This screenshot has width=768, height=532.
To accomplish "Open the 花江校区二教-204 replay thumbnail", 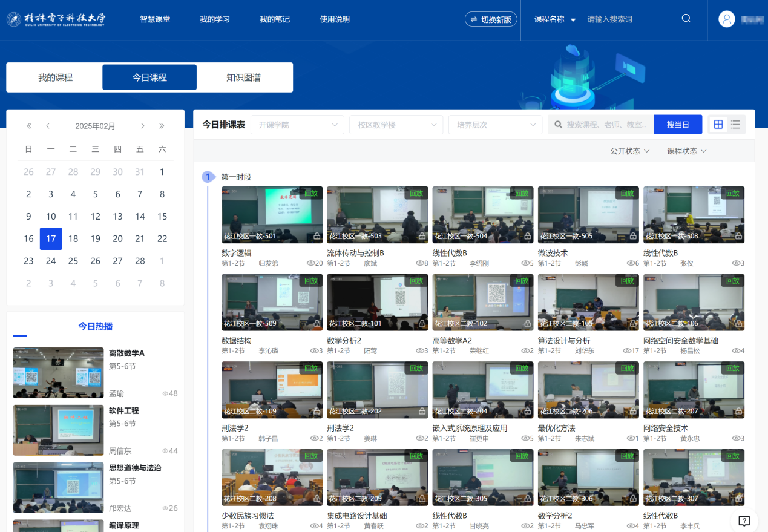I will tap(483, 390).
